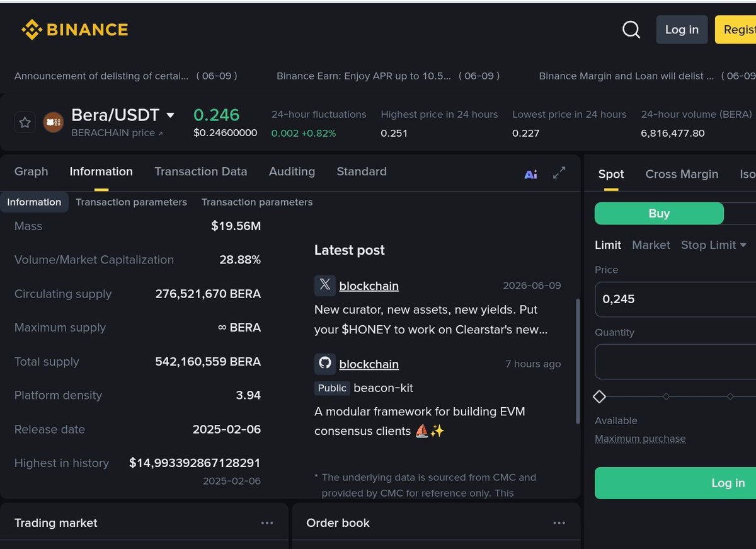Click the Highest price value 0.251
The width and height of the screenshot is (756, 549).
click(x=394, y=133)
